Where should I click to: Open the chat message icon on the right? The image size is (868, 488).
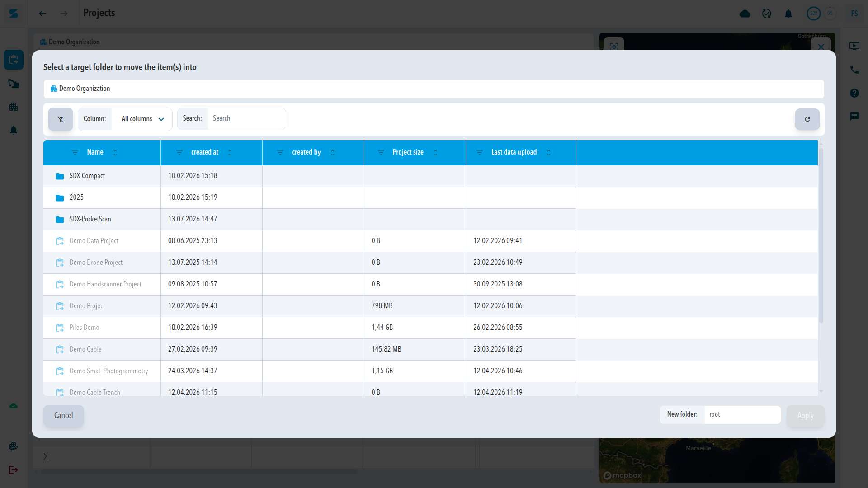point(854,117)
